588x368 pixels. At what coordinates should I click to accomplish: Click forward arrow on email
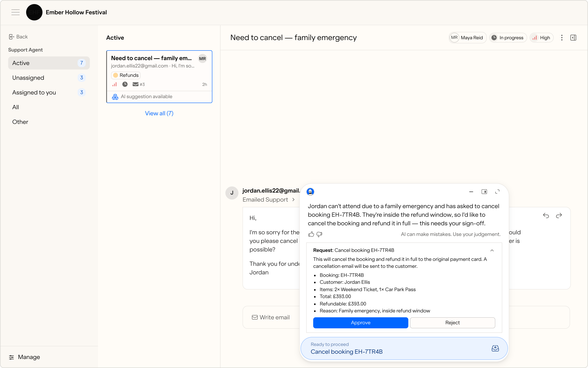point(559,216)
